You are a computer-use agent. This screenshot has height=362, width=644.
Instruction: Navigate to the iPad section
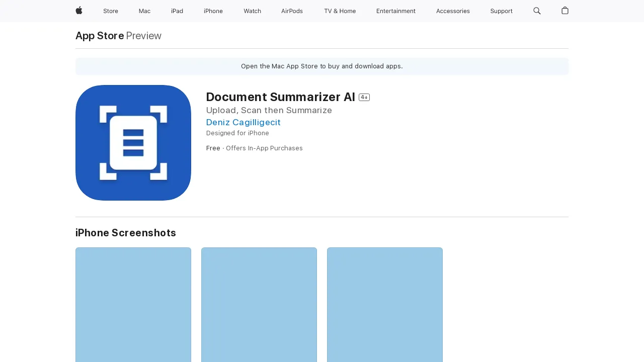click(x=177, y=11)
